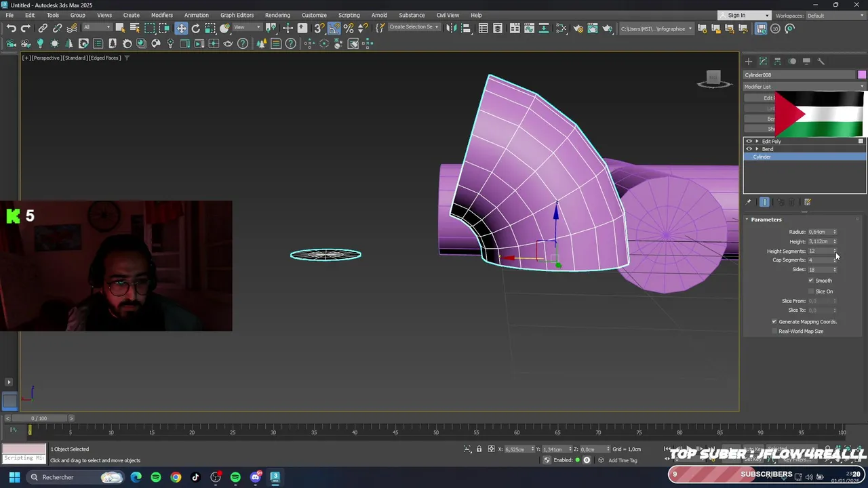Uncheck the Smooth checkbox
This screenshot has height=488, width=868.
point(811,281)
